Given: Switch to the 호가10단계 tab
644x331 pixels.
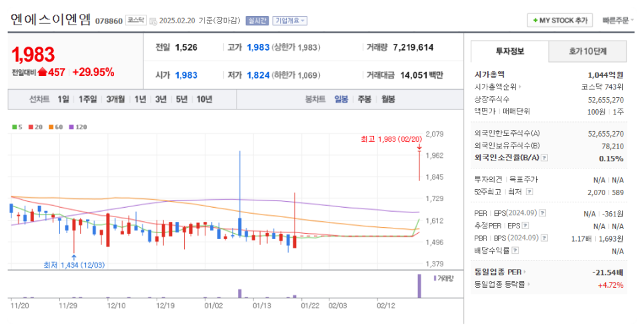Looking at the screenshot, I should tap(588, 51).
